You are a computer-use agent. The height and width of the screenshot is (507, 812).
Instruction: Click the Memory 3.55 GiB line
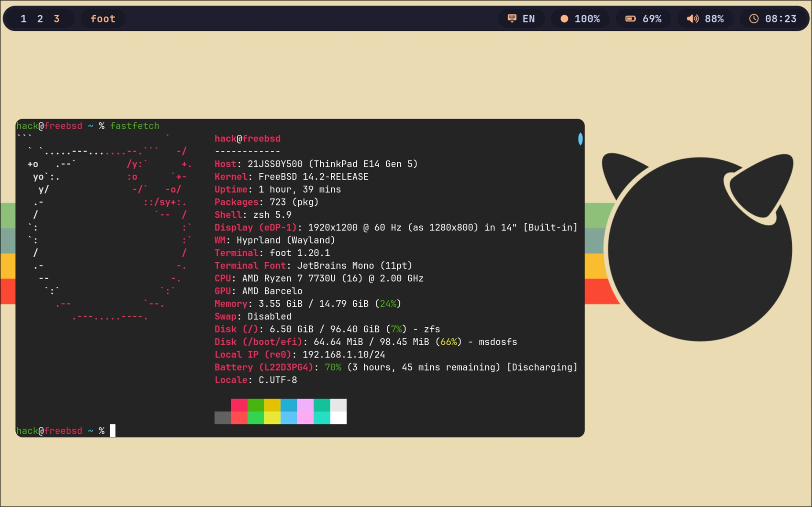click(308, 304)
